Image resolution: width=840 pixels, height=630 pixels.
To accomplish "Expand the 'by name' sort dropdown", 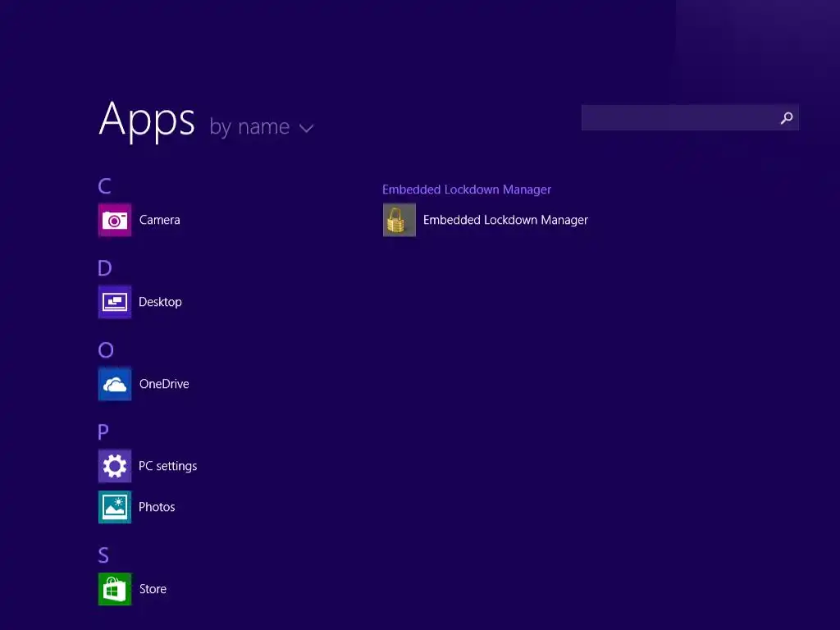I will (x=262, y=127).
